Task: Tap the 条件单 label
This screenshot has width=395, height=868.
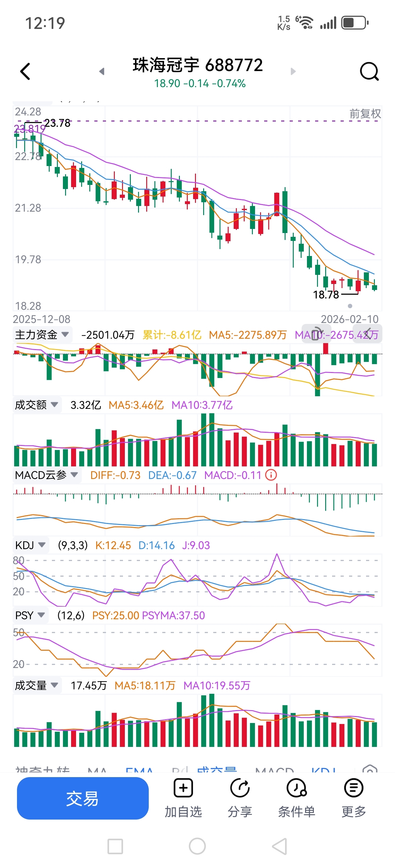Action: point(297,812)
